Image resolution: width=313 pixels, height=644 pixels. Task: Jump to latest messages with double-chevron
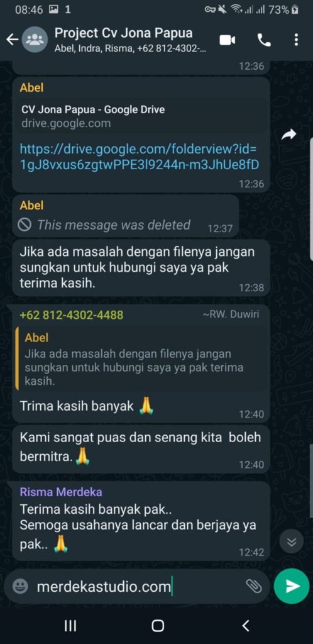tap(291, 541)
